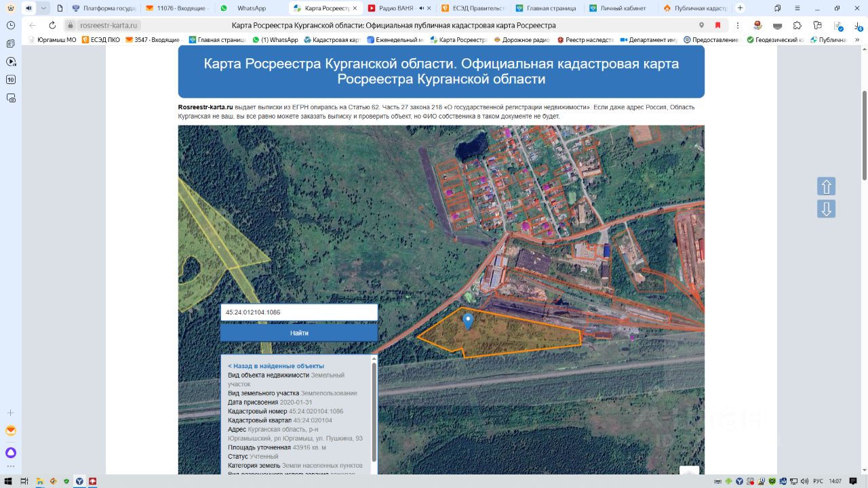Open browser extensions puzzle icon

pyautogui.click(x=797, y=25)
